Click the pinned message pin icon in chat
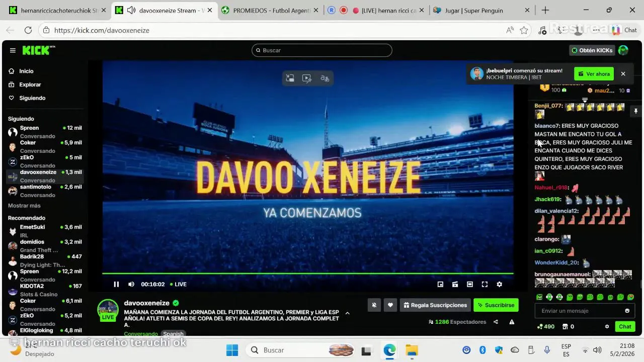 (636, 111)
